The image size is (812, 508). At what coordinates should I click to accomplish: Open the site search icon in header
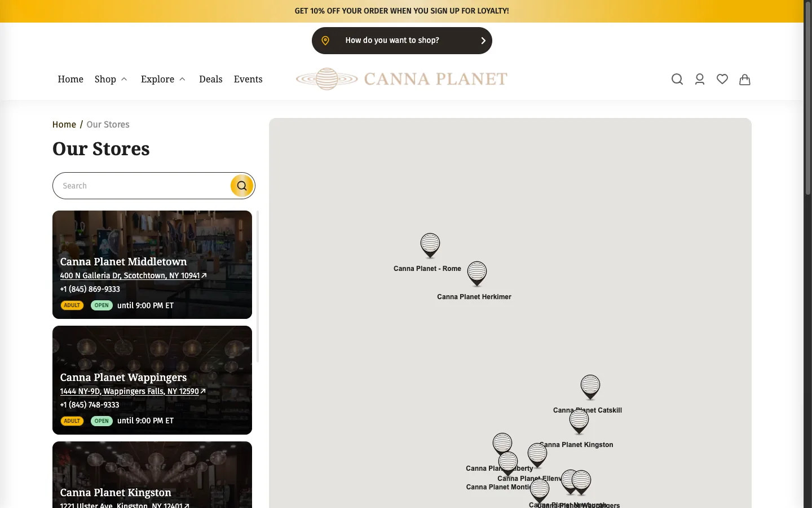click(677, 80)
